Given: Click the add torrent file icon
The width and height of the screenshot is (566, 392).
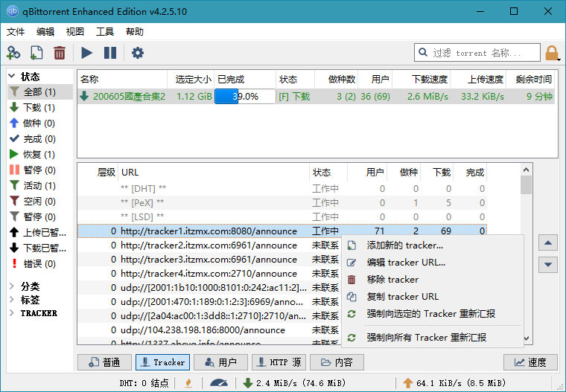Looking at the screenshot, I should pyautogui.click(x=36, y=53).
